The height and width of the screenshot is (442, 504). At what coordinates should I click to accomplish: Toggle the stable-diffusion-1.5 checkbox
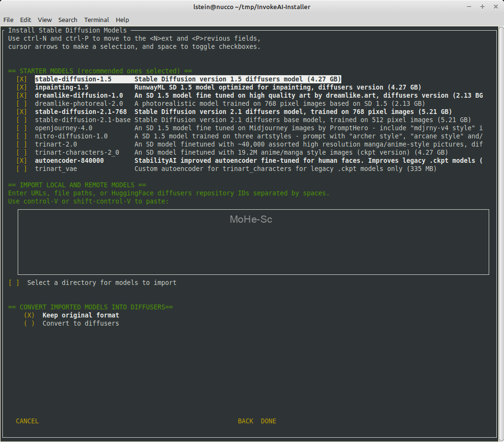tap(22, 79)
